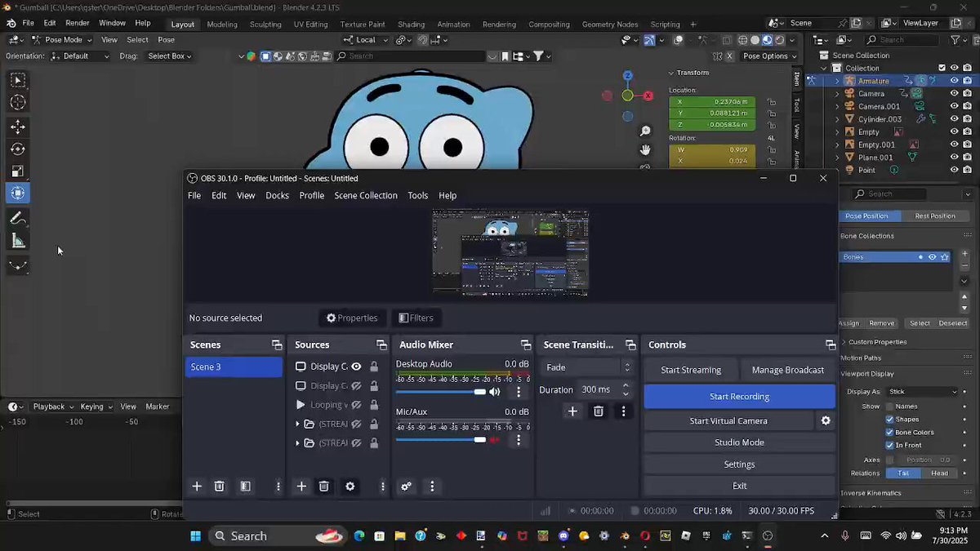The image size is (980, 551).
Task: Open Blender's Render menu
Action: tap(78, 23)
